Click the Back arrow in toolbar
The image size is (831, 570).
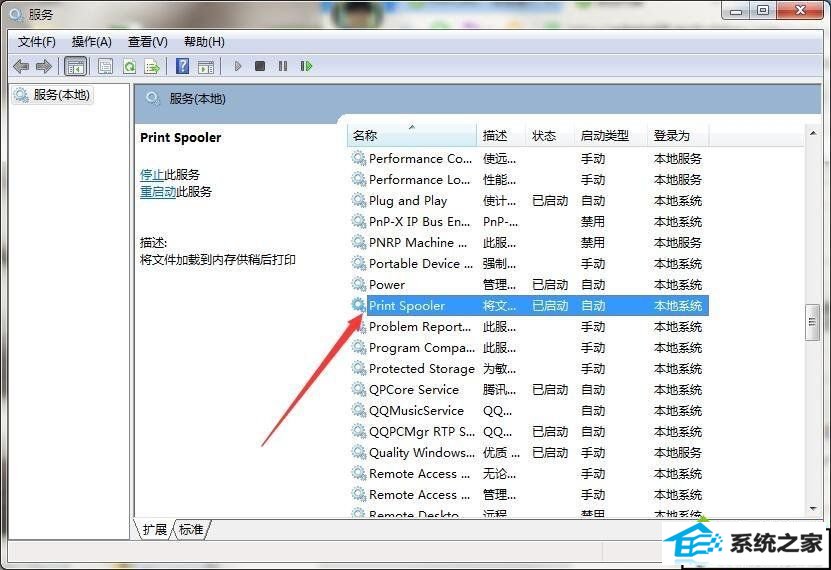(x=20, y=66)
